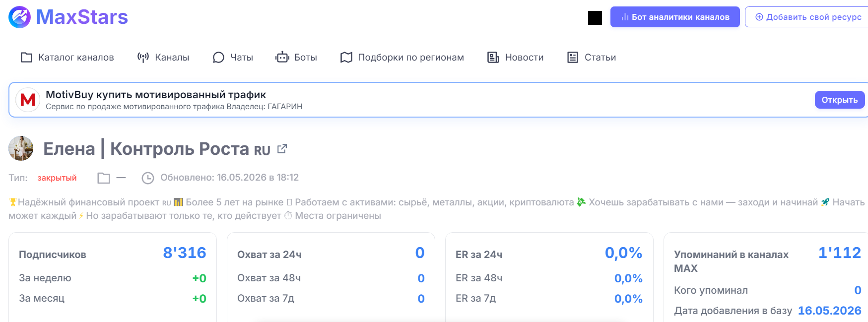Viewport: 868px width, 322px height.
Task: Click the закрытый type label
Action: [57, 178]
